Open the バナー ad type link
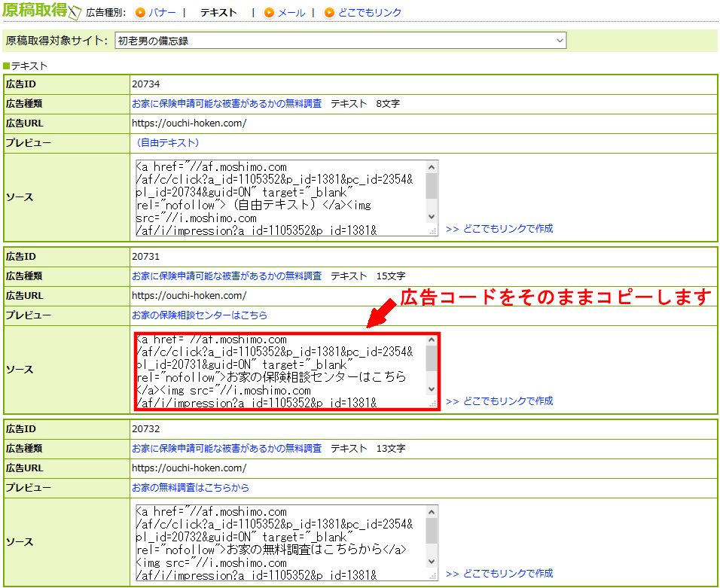The height and width of the screenshot is (588, 720). 162,13
